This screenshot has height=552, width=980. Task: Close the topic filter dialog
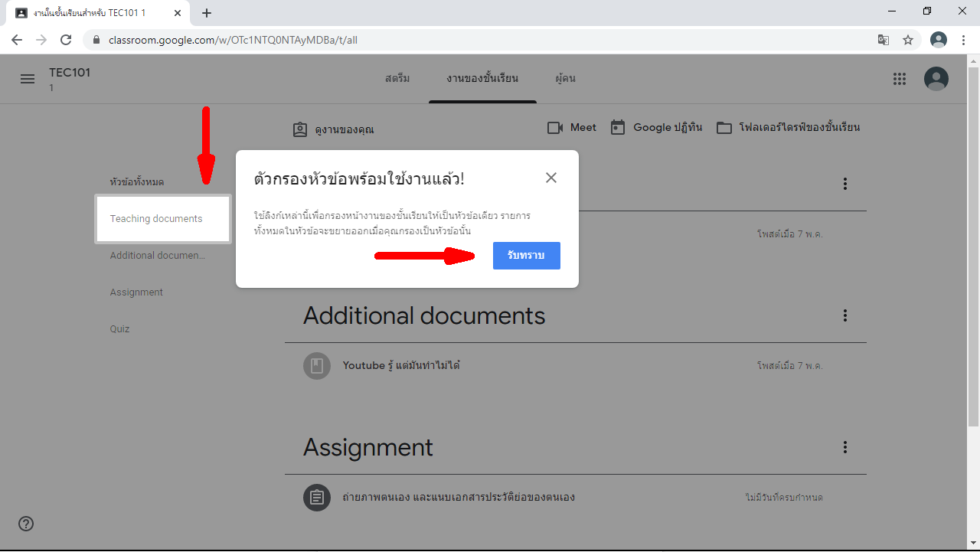551,178
